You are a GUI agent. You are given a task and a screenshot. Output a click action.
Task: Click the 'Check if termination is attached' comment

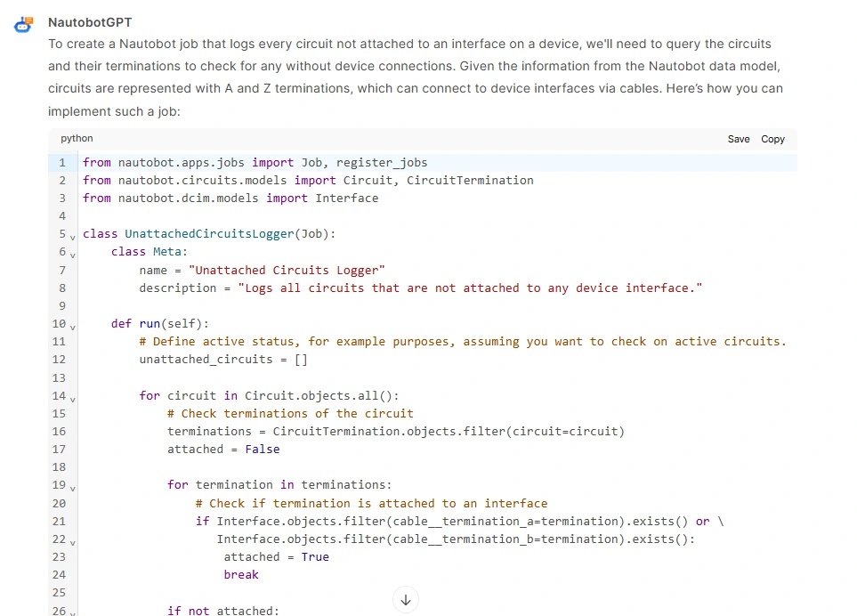[x=371, y=504]
